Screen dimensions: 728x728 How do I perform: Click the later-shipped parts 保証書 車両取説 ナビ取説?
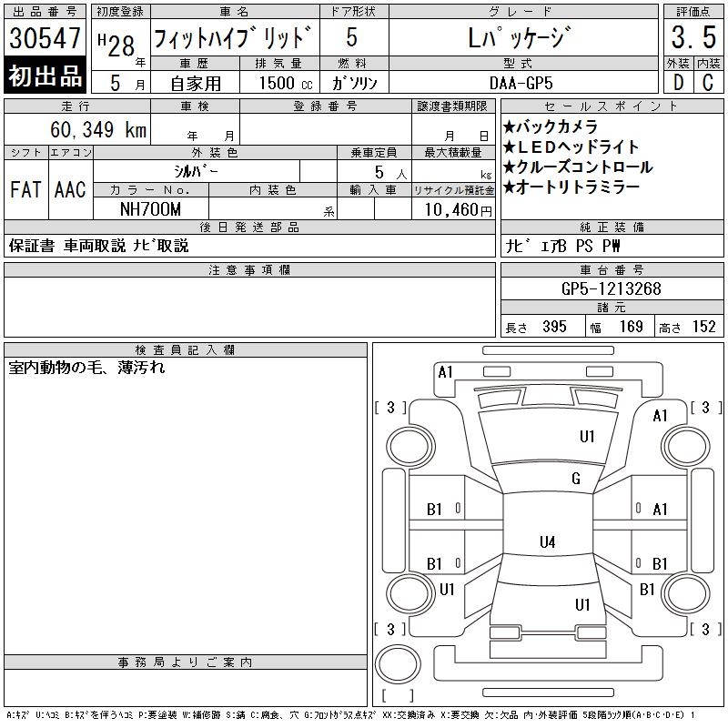coord(99,246)
